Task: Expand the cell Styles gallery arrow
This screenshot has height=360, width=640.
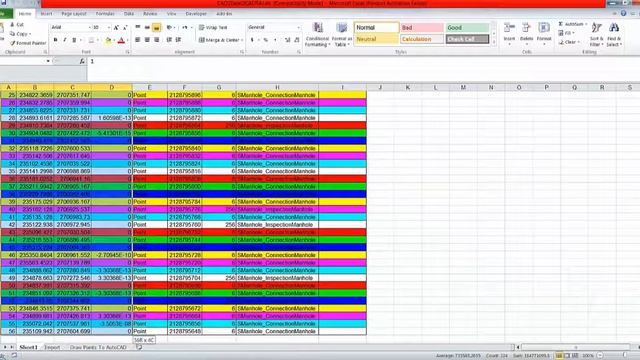Action: [x=494, y=42]
